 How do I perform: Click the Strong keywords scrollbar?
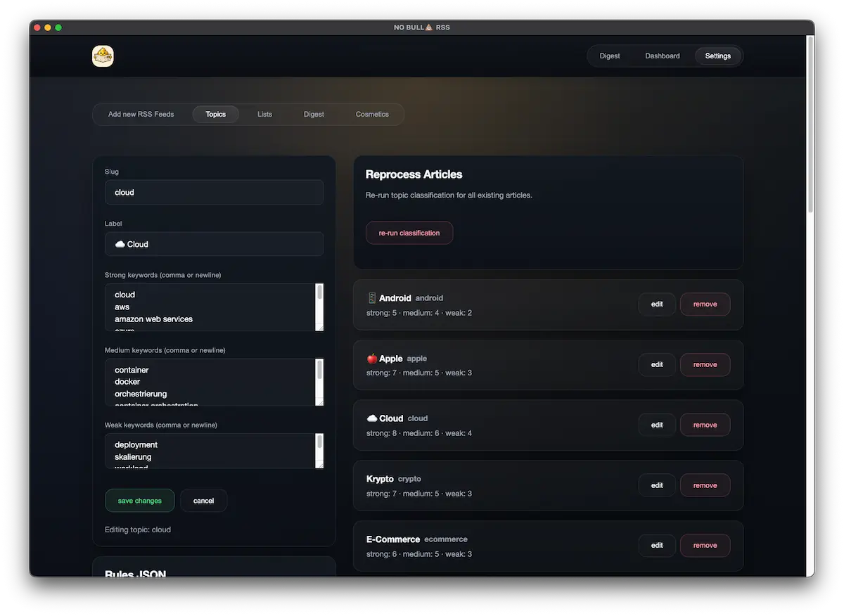point(320,306)
